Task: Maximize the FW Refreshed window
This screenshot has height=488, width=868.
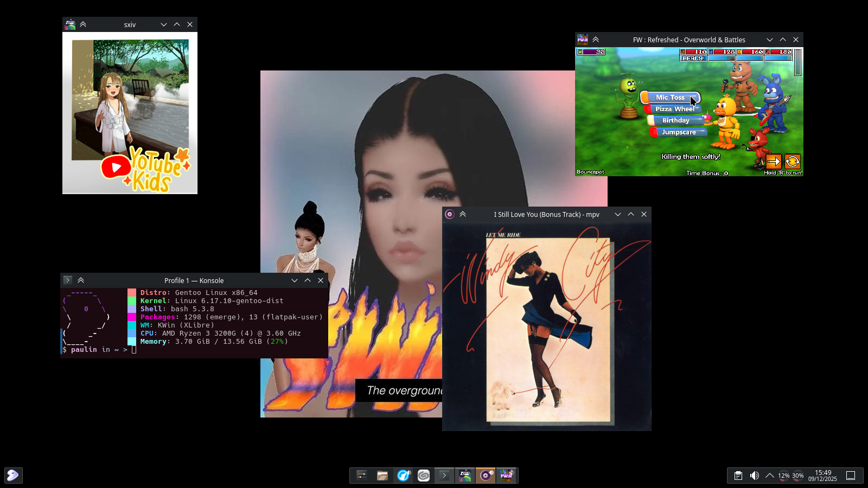Action: pyautogui.click(x=783, y=40)
